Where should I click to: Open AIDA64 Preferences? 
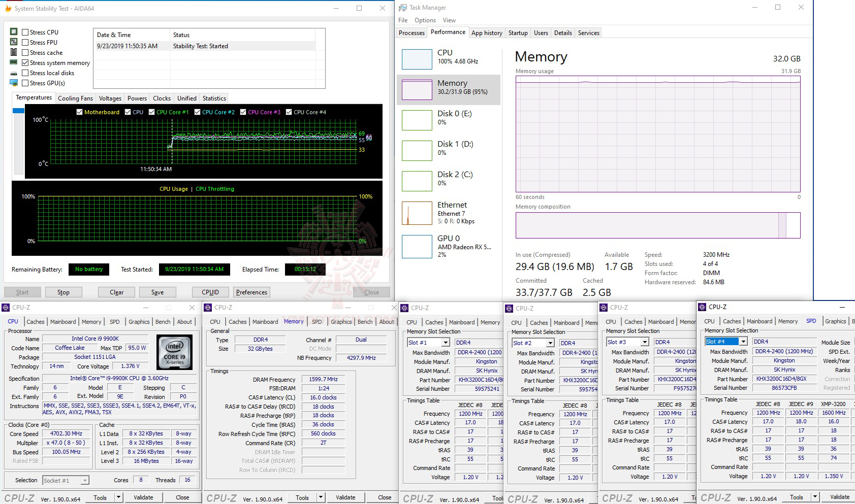(251, 292)
